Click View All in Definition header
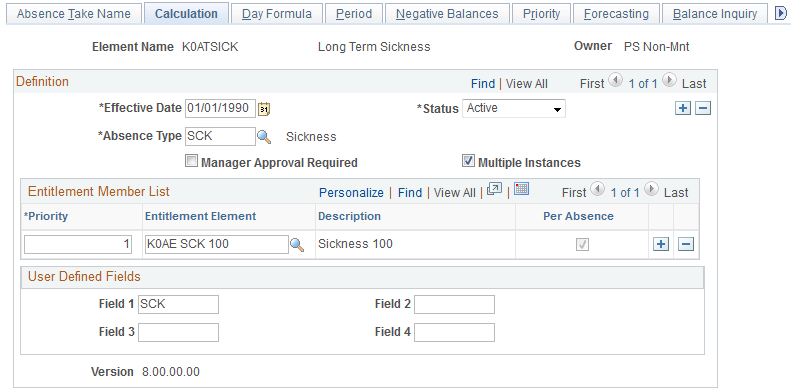Image resolution: width=791 pixels, height=392 pixels. (x=527, y=84)
